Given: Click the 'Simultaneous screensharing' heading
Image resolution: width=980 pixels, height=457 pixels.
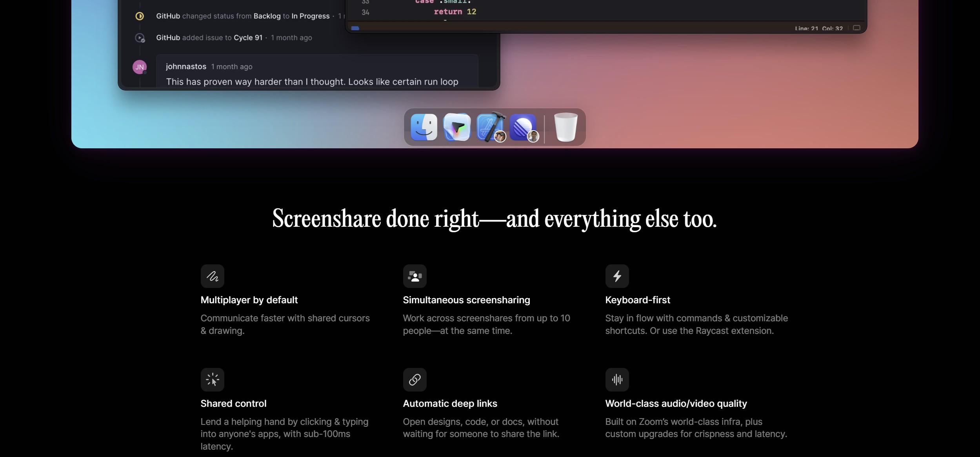Looking at the screenshot, I should tap(466, 300).
